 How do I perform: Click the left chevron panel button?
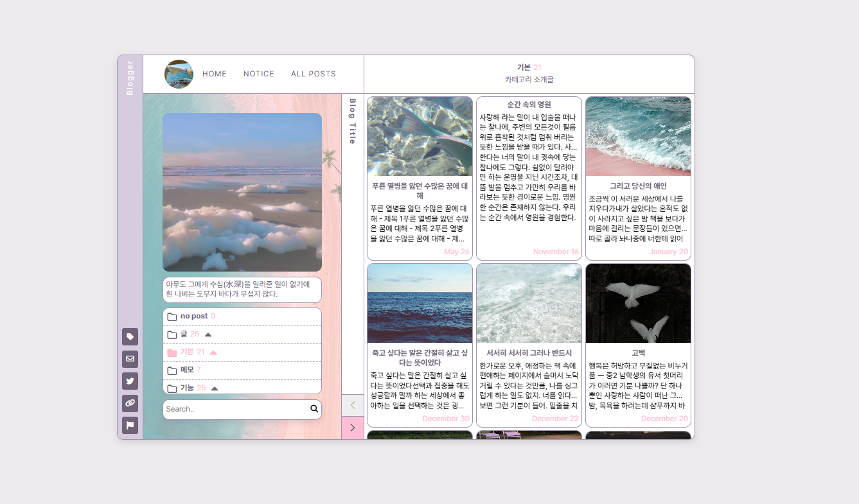353,405
